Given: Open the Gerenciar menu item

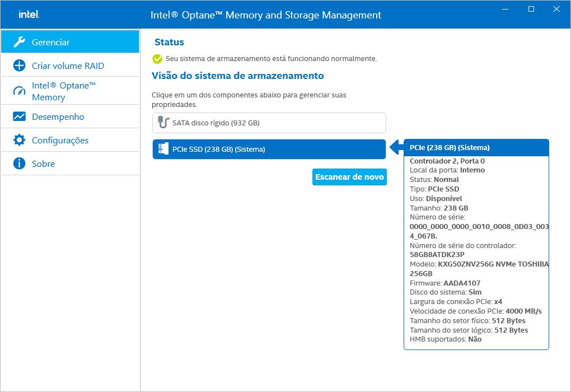Looking at the screenshot, I should [x=71, y=41].
